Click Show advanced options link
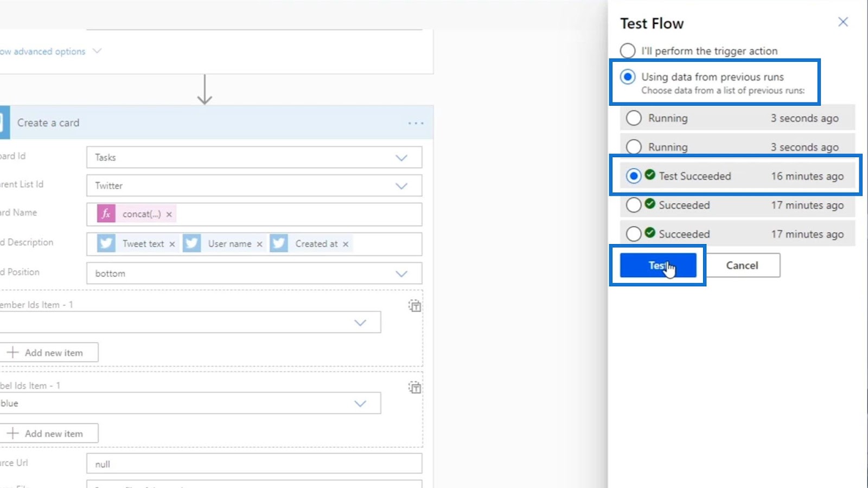 pos(43,52)
